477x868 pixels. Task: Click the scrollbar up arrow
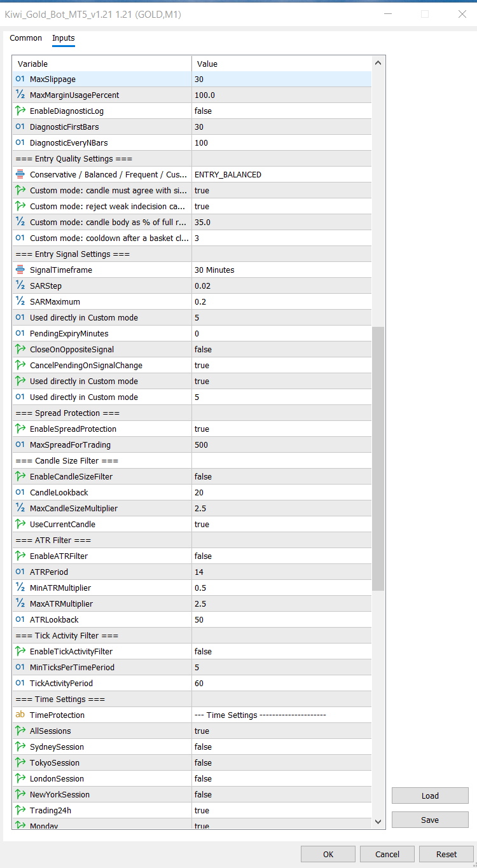[x=378, y=63]
